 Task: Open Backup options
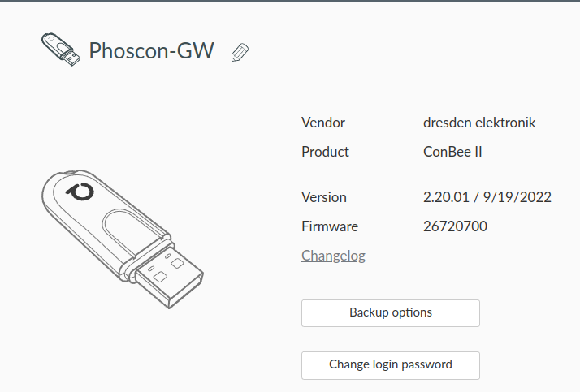pos(390,312)
